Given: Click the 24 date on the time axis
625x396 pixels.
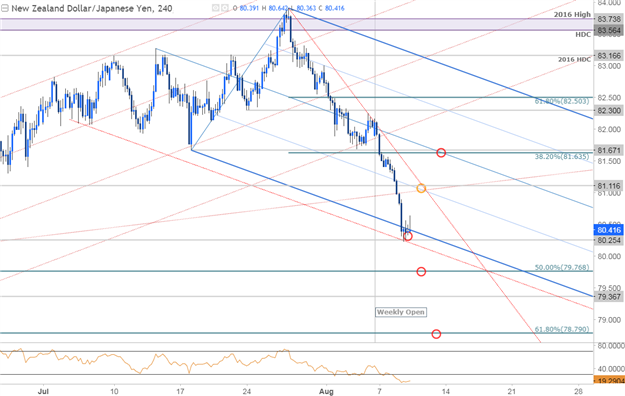Looking at the screenshot, I should click(247, 391).
